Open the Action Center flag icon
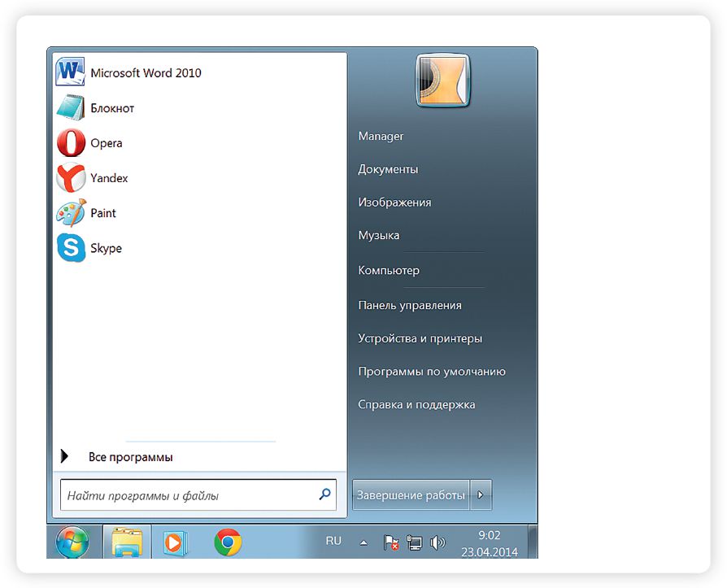The height and width of the screenshot is (588, 727). (390, 542)
